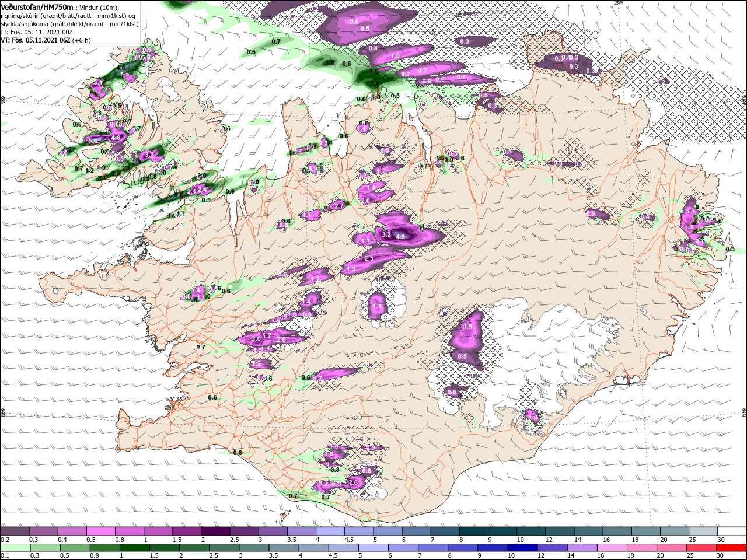Click the 15W longitude label
Viewport: 747px width, 560px height.
click(619, 3)
